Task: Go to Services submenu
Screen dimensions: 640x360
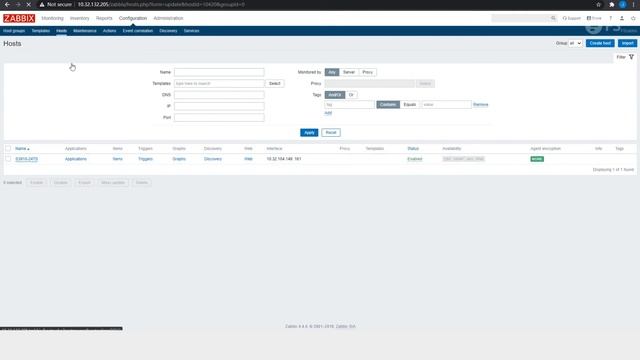Action: click(191, 31)
